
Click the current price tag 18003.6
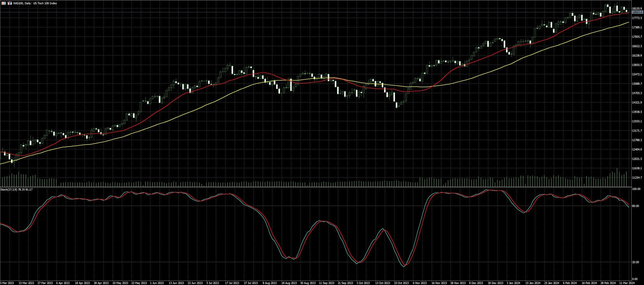[638, 12]
